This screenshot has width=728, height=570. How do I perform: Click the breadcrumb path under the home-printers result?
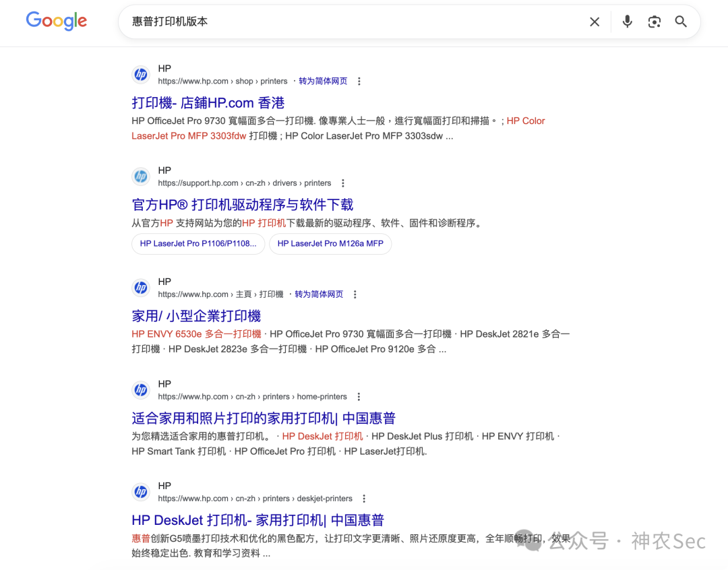tap(253, 396)
